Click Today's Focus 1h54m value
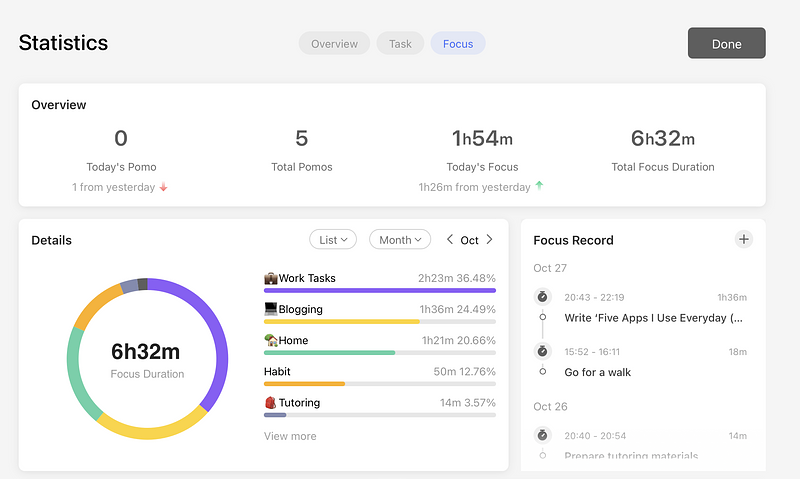 tap(482, 138)
